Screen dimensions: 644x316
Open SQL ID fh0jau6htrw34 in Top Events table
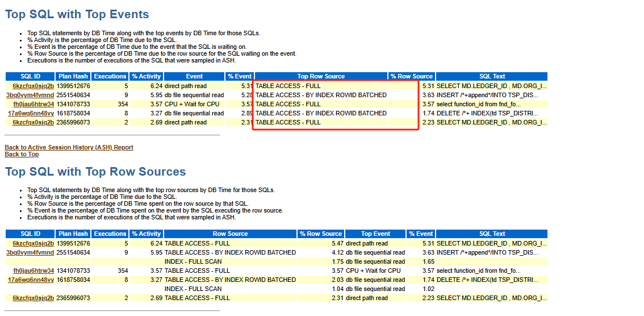point(34,104)
